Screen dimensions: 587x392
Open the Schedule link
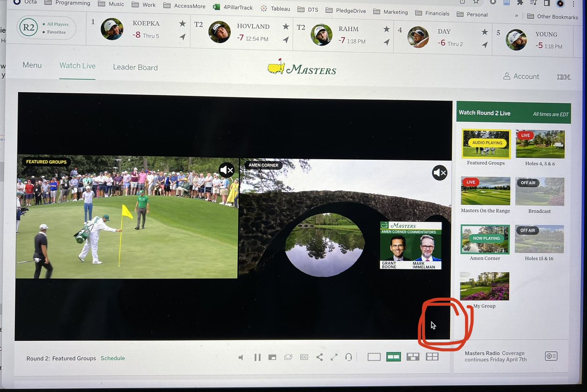(113, 358)
